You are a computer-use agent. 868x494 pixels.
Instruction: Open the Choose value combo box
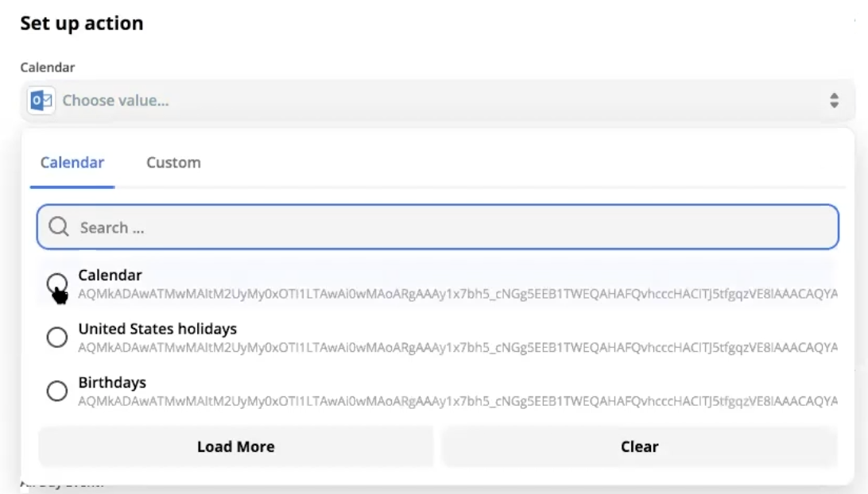[429, 101]
